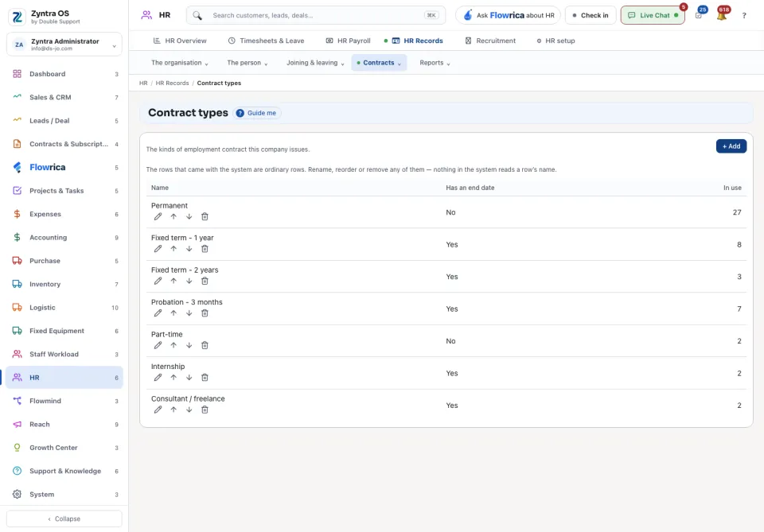Delete Probation - 3 months row

point(205,313)
